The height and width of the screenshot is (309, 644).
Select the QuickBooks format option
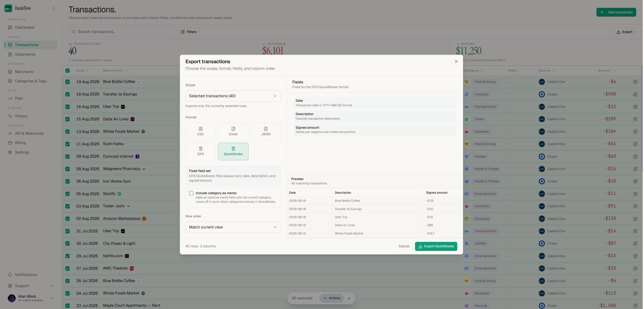(x=233, y=151)
